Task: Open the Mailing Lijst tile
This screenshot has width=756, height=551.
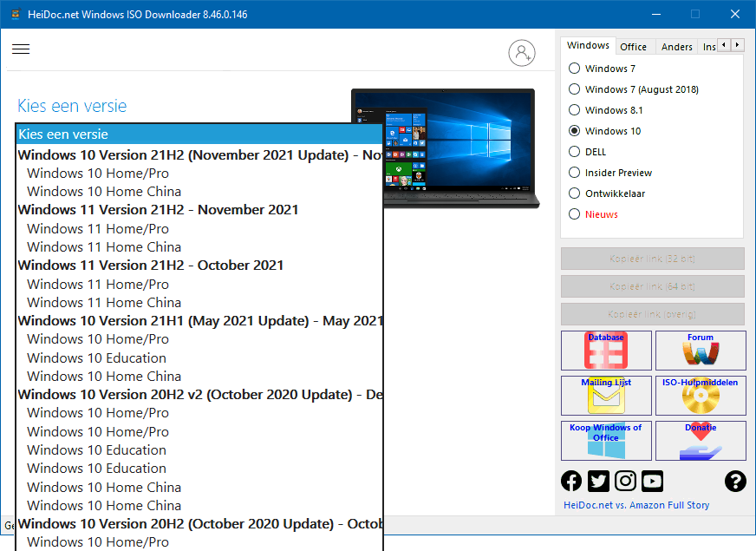Action: pos(606,396)
